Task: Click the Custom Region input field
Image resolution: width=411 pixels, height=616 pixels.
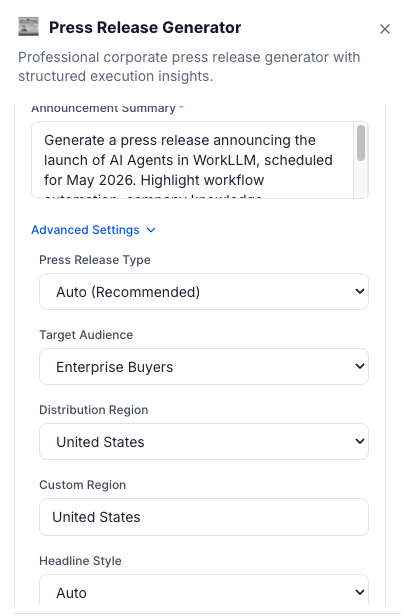Action: click(204, 517)
